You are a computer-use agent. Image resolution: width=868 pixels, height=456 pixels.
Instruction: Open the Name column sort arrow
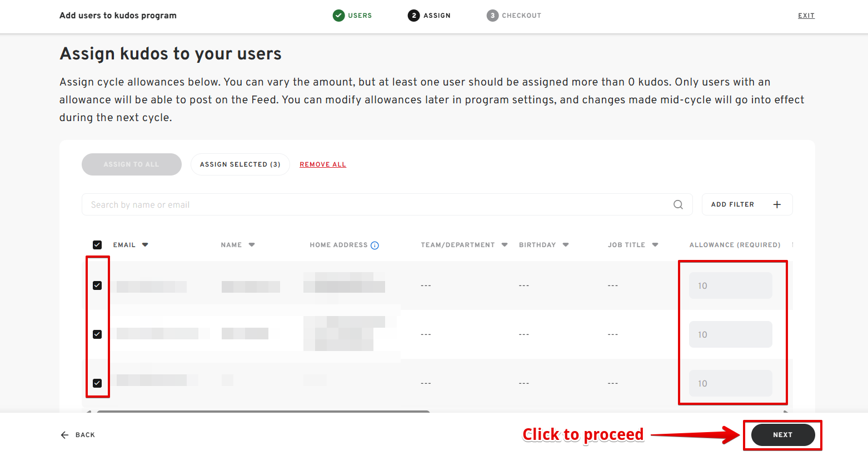point(252,245)
